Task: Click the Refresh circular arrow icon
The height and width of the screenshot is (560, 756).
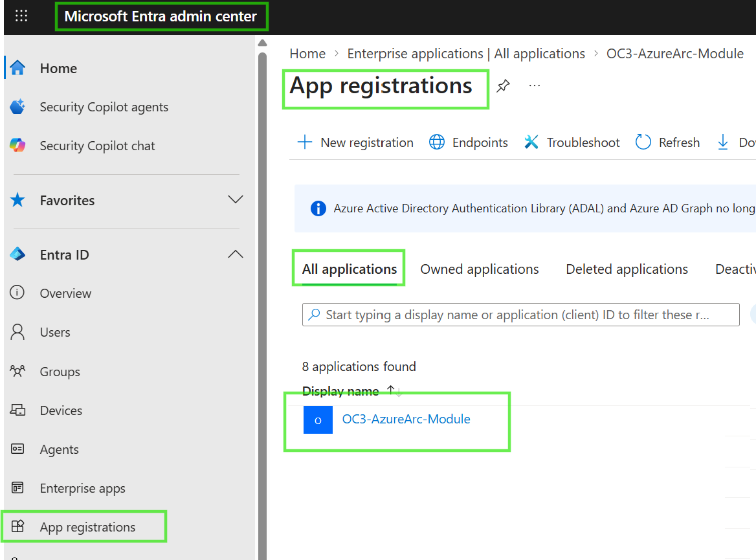Action: click(x=643, y=142)
